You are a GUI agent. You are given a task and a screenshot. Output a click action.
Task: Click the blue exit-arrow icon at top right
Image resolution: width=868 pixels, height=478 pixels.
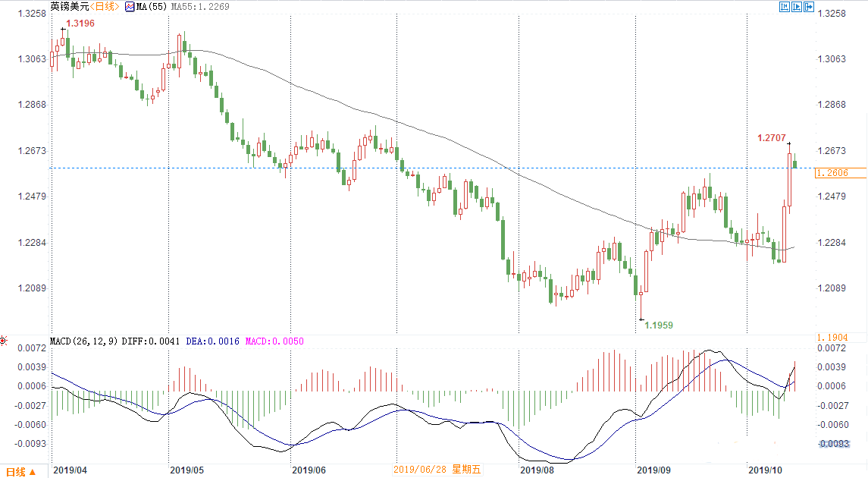click(809, 7)
